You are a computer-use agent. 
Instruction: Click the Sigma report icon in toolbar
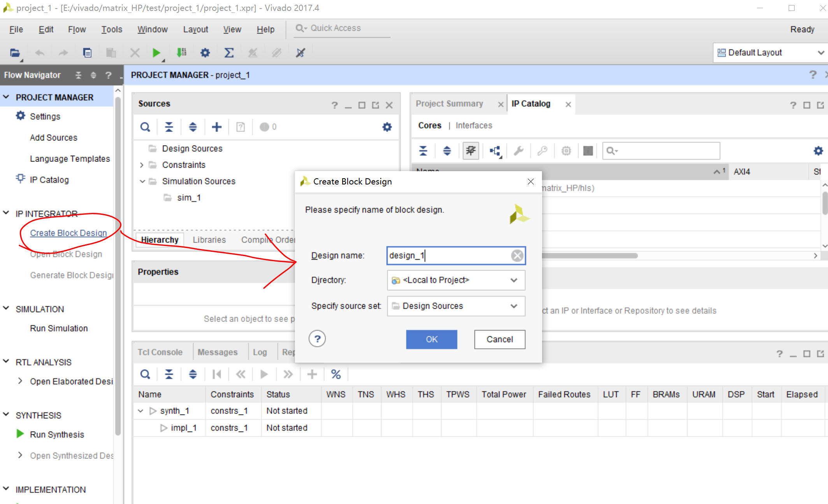[229, 53]
